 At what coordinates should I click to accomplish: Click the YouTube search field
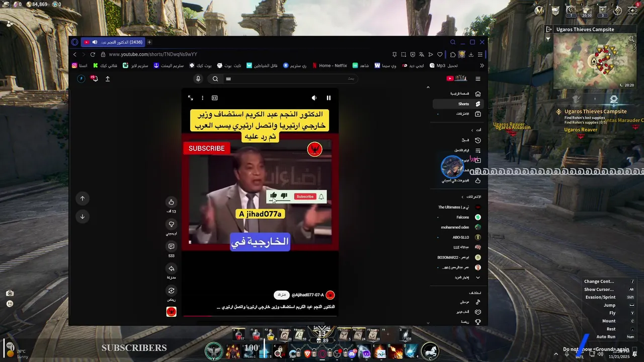pyautogui.click(x=291, y=78)
